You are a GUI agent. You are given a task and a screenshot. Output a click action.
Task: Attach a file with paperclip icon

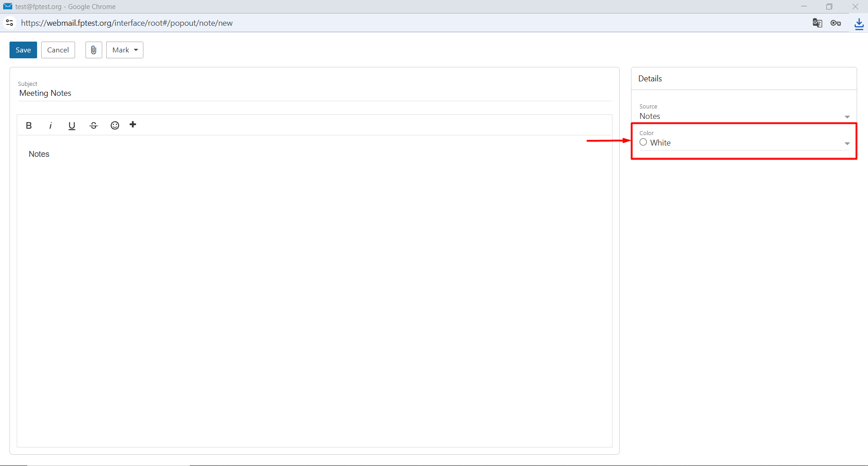[x=94, y=50]
